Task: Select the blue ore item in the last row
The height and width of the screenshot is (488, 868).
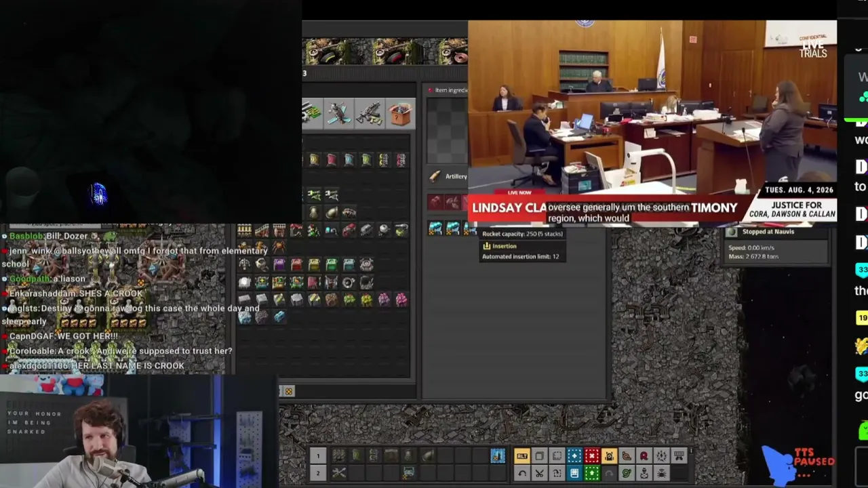Action: coord(279,317)
